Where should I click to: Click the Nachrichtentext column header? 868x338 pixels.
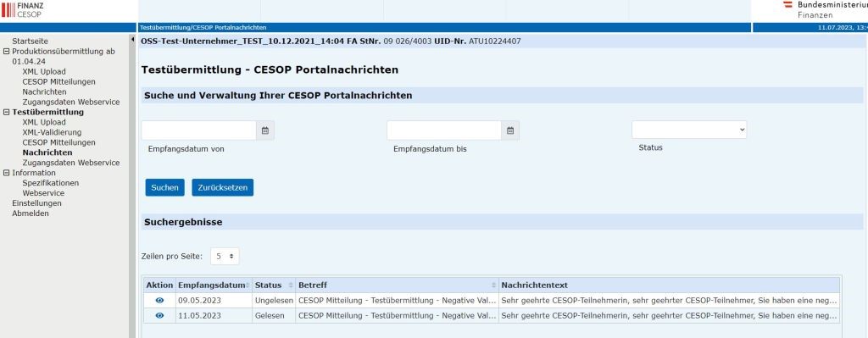pyautogui.click(x=669, y=285)
